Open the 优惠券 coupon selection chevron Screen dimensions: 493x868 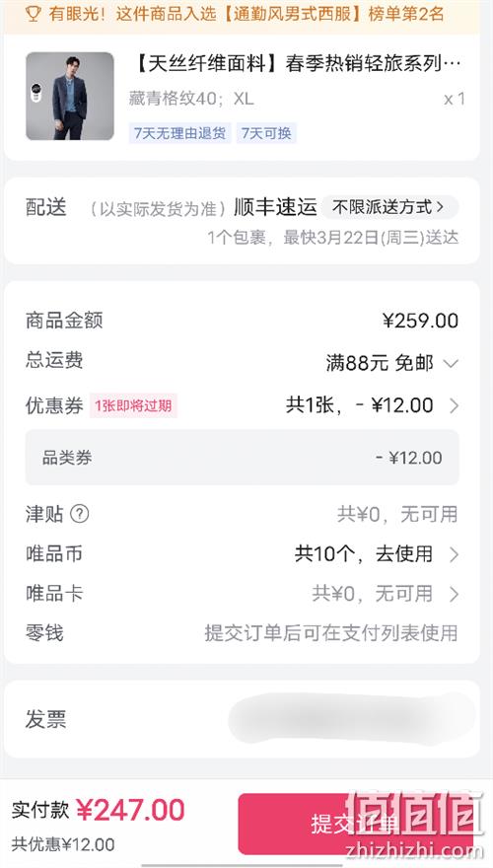tap(455, 405)
